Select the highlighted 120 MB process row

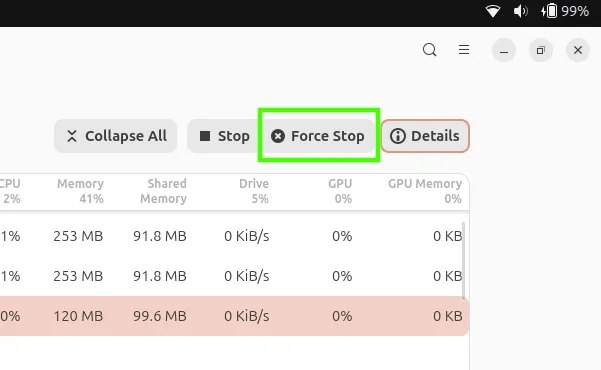click(x=234, y=316)
